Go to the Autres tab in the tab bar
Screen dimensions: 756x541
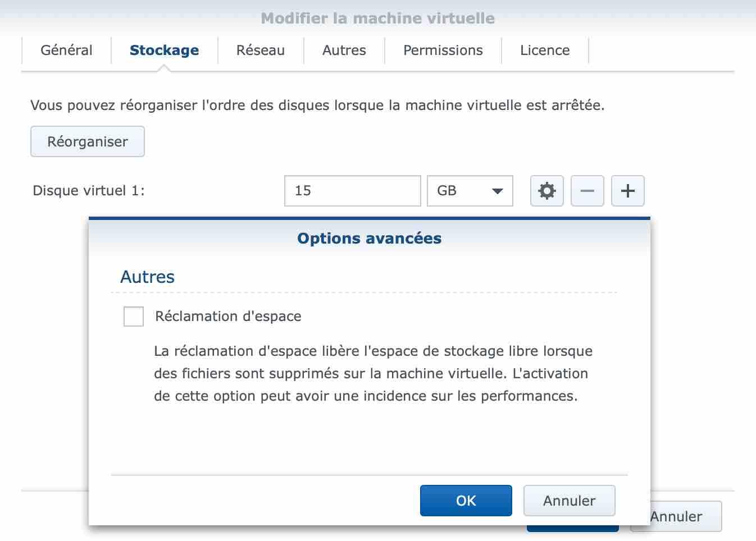pos(344,51)
